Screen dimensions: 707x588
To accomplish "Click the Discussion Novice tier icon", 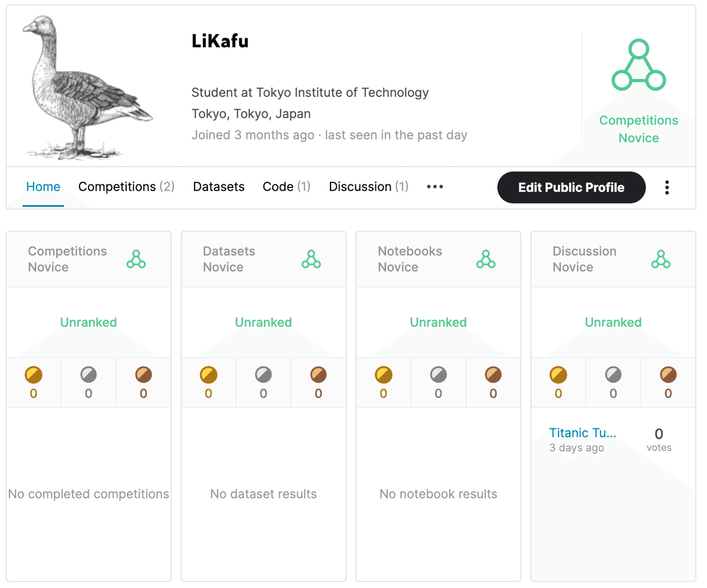I will (x=660, y=259).
